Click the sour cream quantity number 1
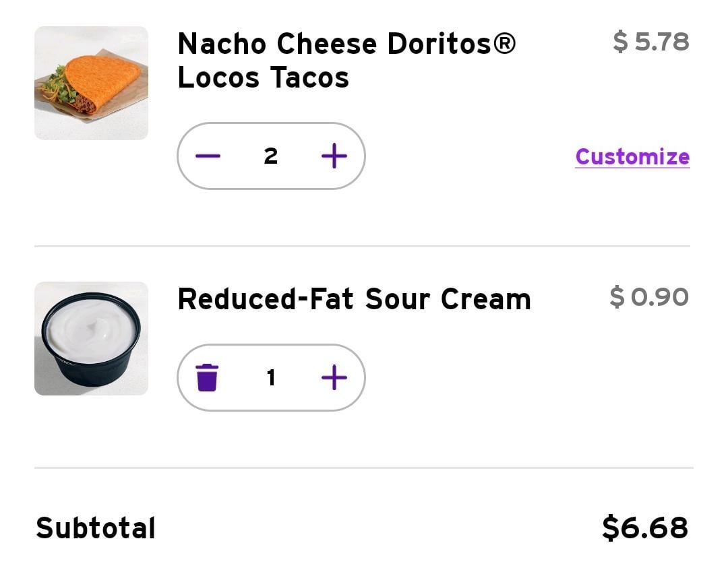728x574 pixels. (271, 377)
